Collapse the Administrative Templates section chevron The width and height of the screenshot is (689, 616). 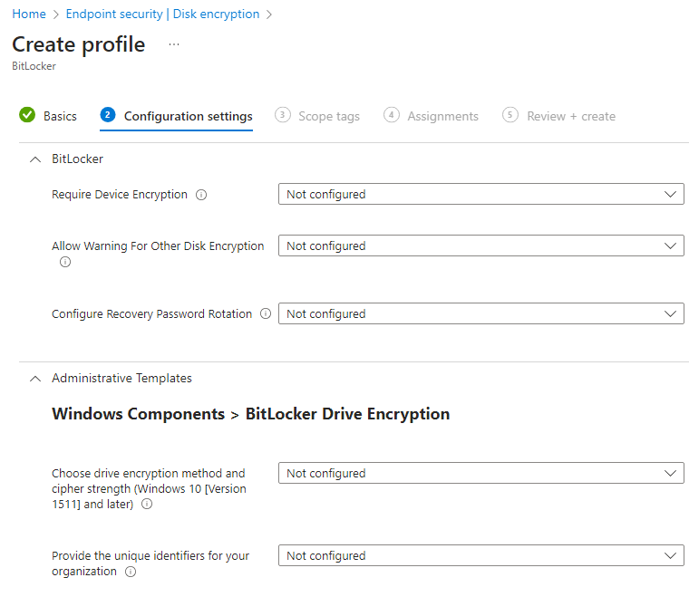[x=35, y=379]
